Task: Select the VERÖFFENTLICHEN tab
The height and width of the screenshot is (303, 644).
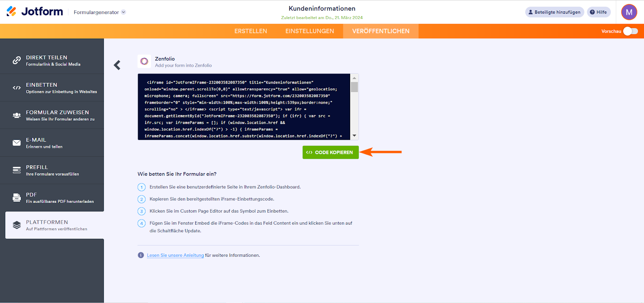Action: (x=381, y=31)
